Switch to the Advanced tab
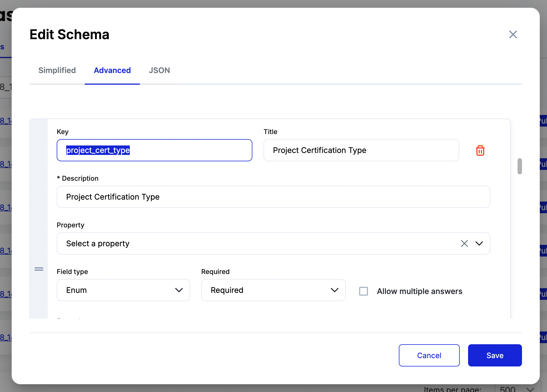Viewport: 547px width, 392px height. click(112, 70)
